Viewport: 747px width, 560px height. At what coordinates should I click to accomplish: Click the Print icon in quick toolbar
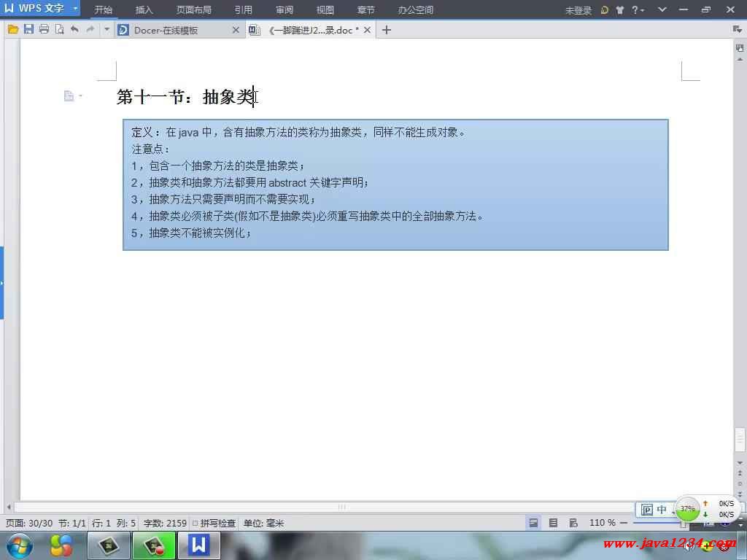[x=44, y=29]
